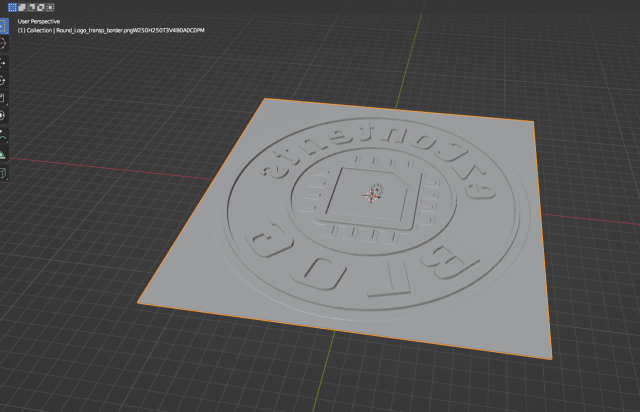This screenshot has width=640, height=412.
Task: Choose the Move tool
Action: pyautogui.click(x=3, y=62)
